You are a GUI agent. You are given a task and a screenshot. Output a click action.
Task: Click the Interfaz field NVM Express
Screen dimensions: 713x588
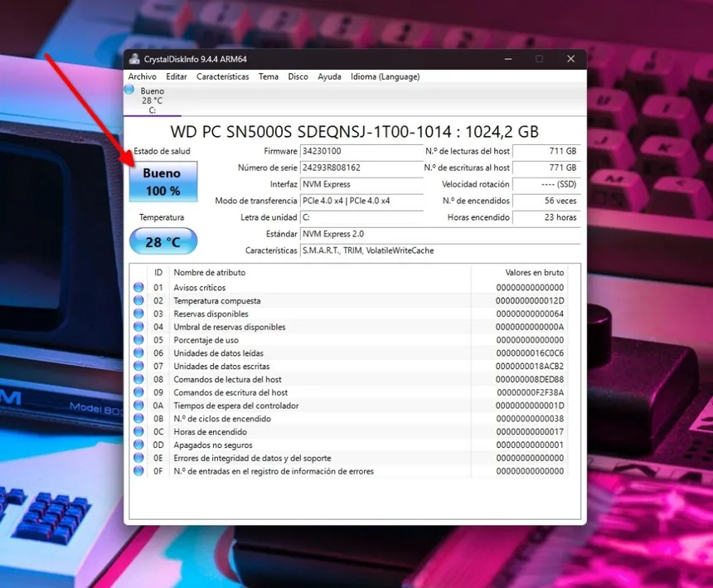click(361, 184)
